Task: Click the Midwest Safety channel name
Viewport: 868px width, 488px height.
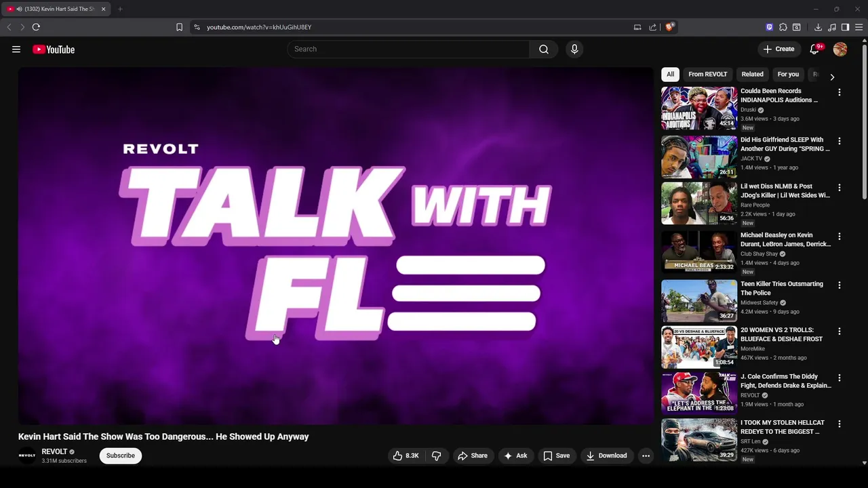Action: point(759,303)
